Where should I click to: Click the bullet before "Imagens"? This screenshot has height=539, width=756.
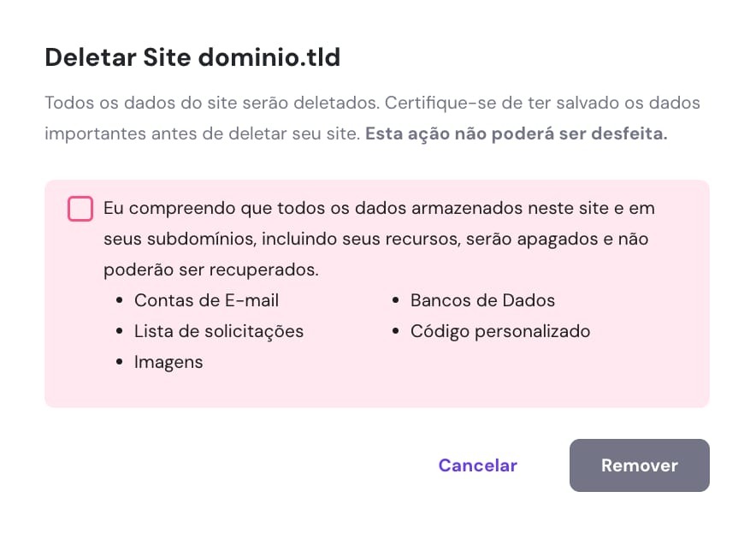pos(120,363)
